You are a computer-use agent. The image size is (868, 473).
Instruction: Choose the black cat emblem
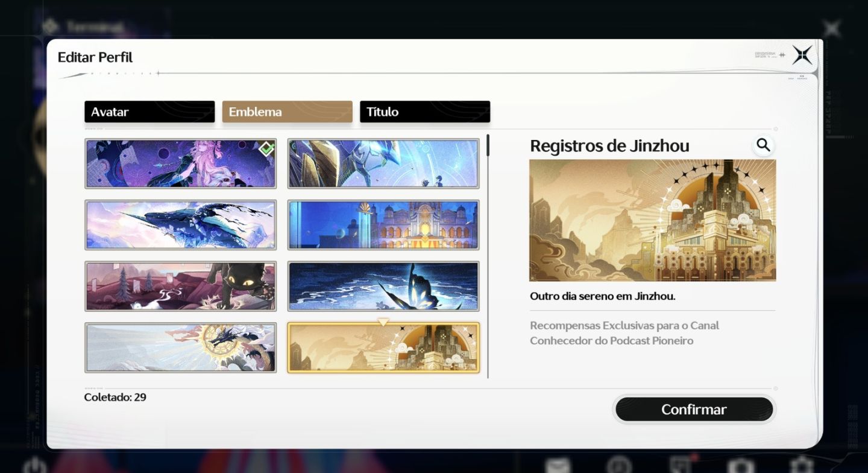[180, 286]
